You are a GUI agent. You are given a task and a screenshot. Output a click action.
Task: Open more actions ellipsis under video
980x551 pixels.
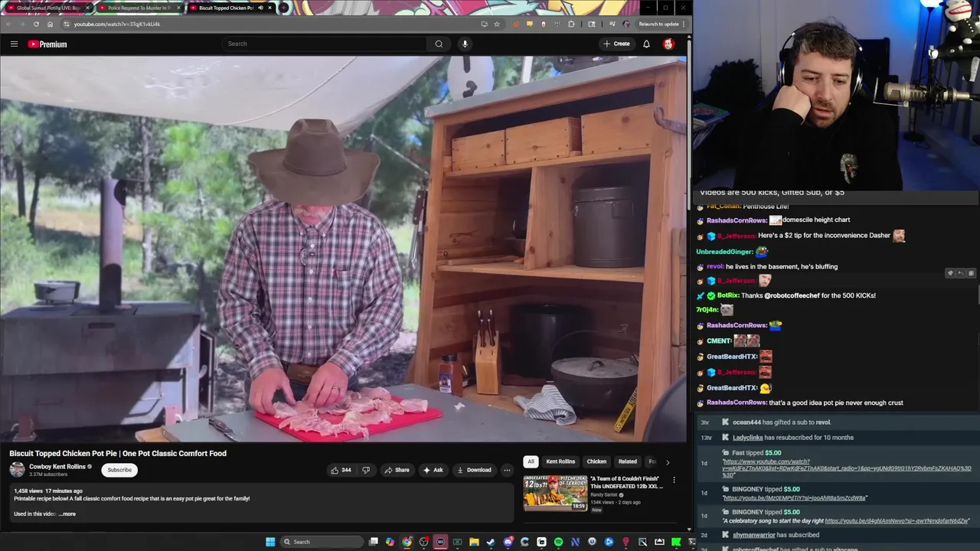click(507, 470)
